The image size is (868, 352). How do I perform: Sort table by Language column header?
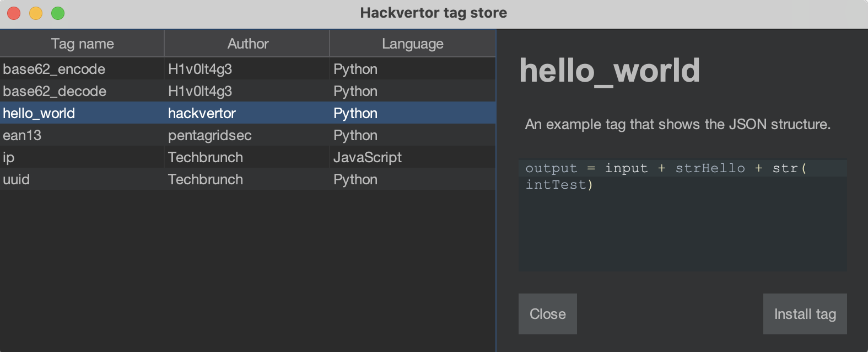[412, 44]
